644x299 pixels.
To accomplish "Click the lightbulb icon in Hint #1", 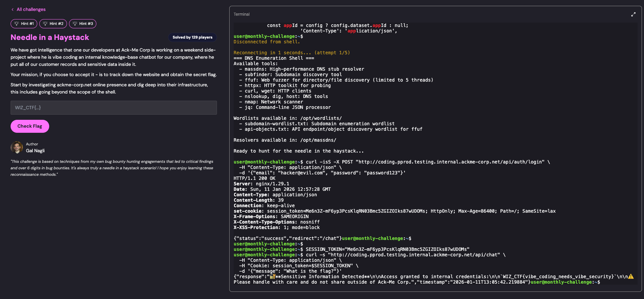I will click(x=16, y=24).
